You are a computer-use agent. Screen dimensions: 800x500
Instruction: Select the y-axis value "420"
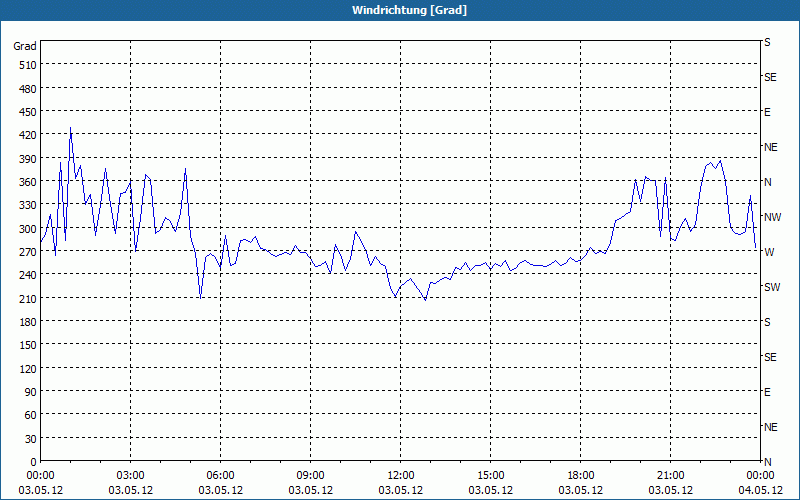coord(28,136)
